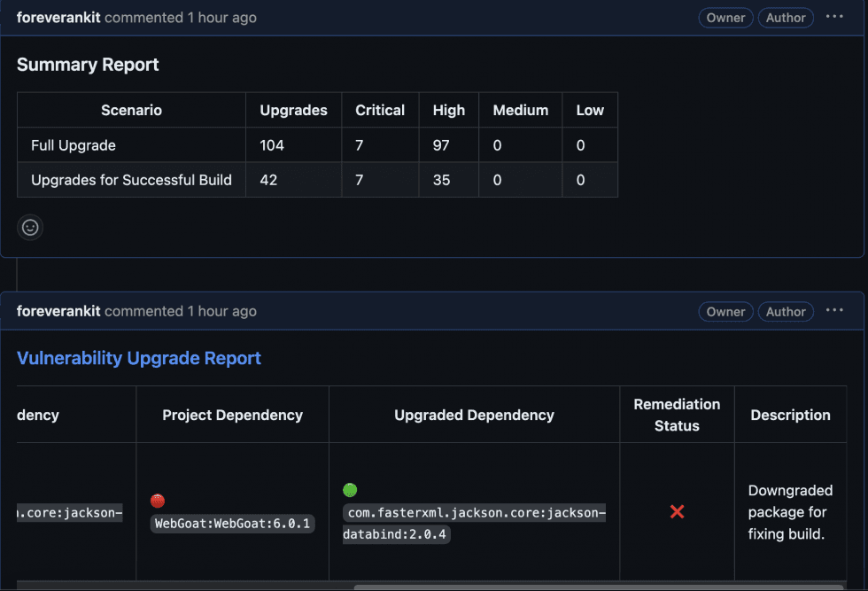The image size is (868, 591).
Task: Click the '1 hour ago' timestamp on second comment
Action: [x=221, y=311]
